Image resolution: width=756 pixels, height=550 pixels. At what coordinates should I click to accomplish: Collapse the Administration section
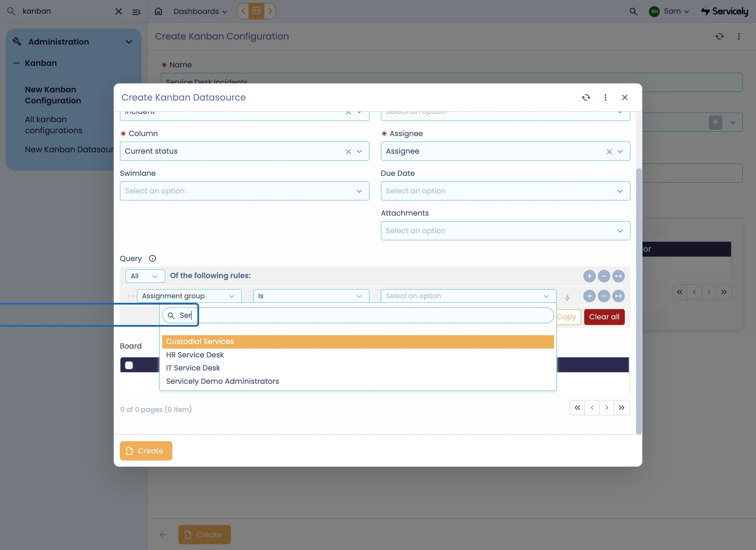129,42
